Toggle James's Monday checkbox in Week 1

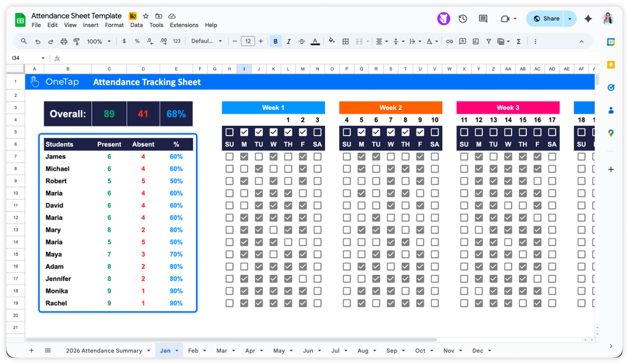pyautogui.click(x=244, y=157)
